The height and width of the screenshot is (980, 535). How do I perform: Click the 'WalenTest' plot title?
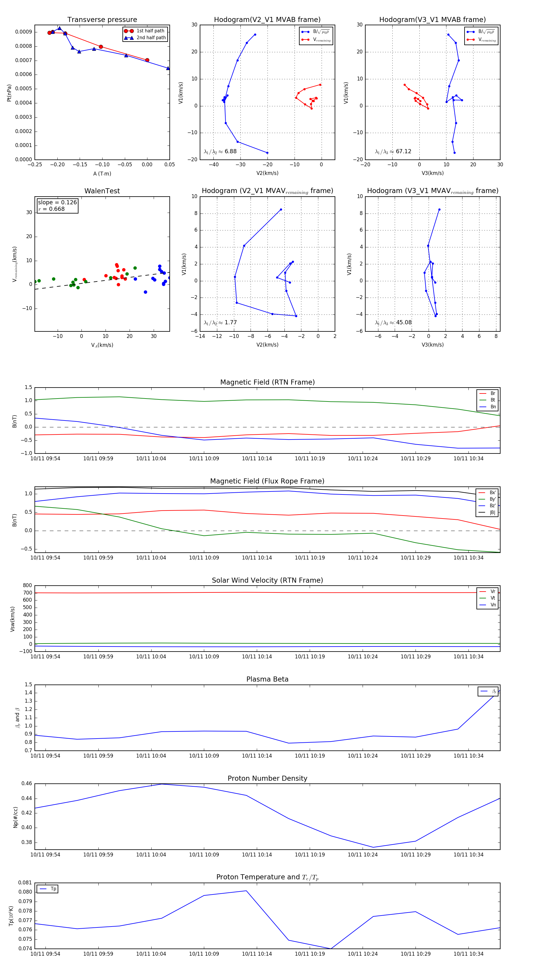pos(102,191)
